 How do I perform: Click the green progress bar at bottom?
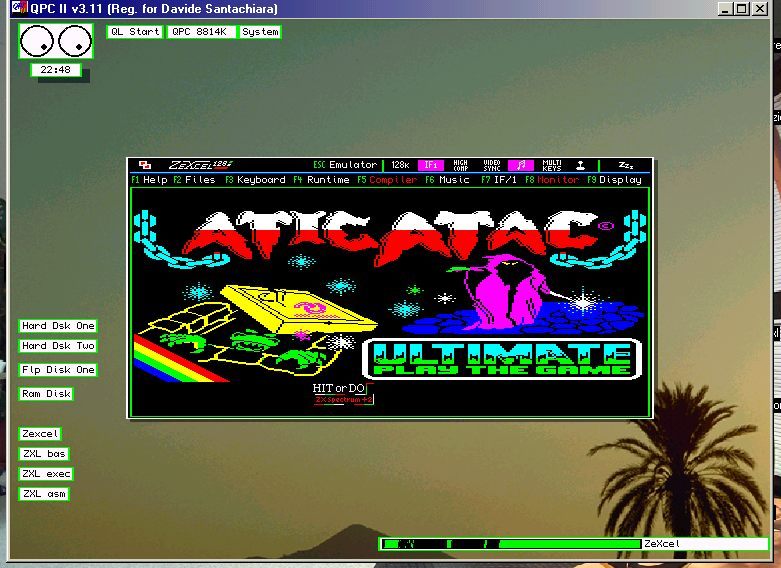(x=511, y=544)
